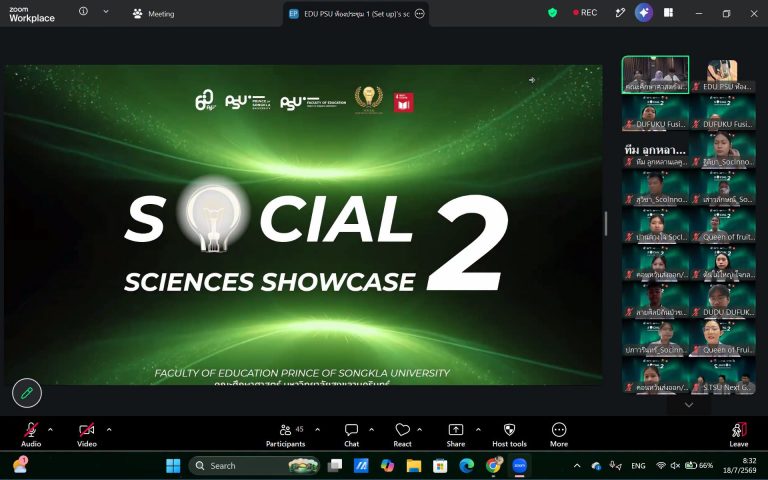
Task: Expand the Chat caret menu
Action: tap(371, 430)
